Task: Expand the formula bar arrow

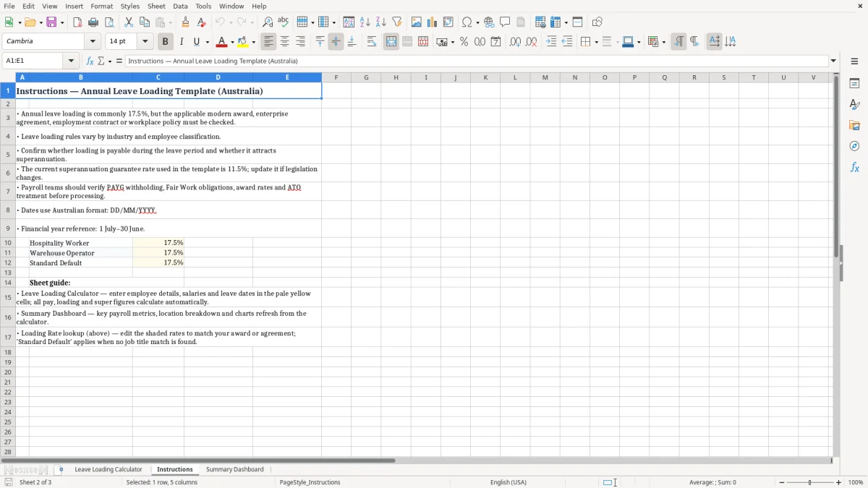Action: click(x=833, y=61)
